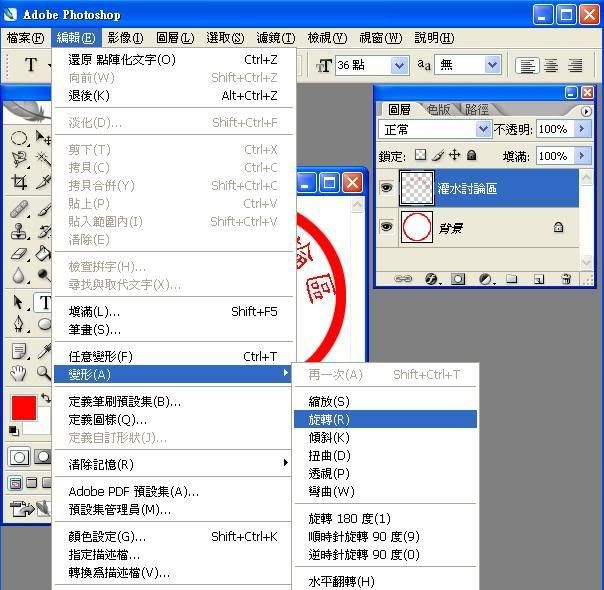This screenshot has height=590, width=604.
Task: Click the red foreground color swatch
Action: 24,408
